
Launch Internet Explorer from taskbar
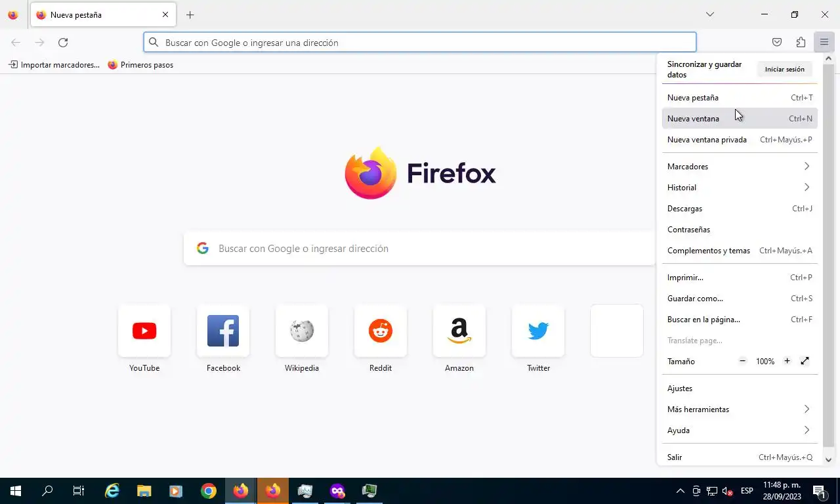click(x=112, y=491)
